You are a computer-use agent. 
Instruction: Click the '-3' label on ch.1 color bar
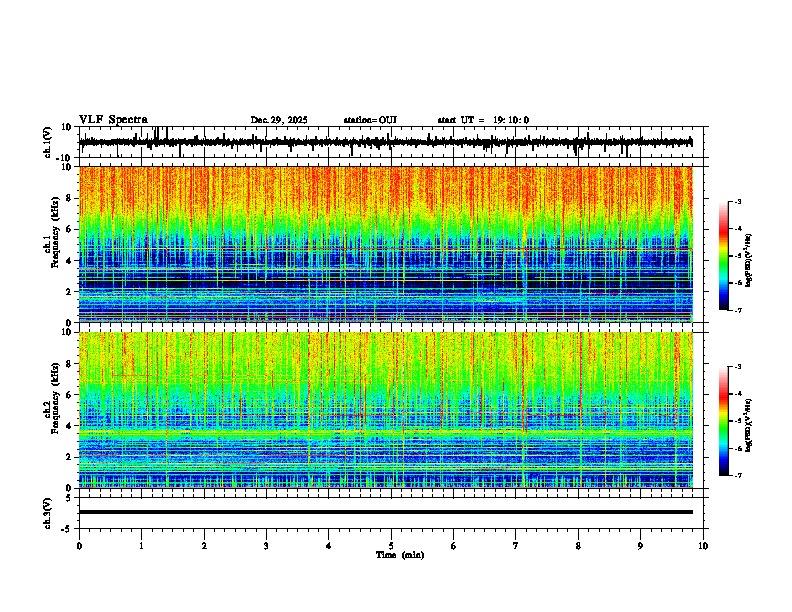[x=738, y=201]
